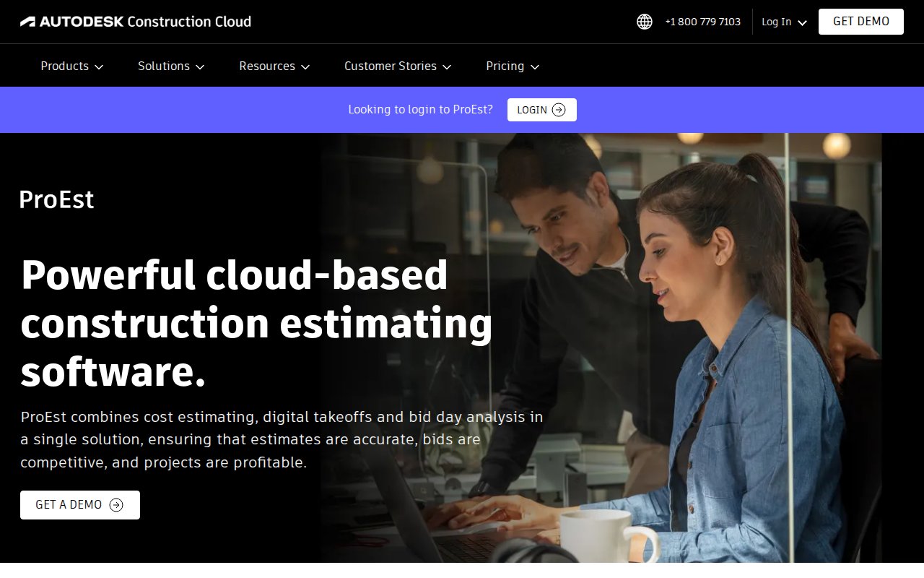
Task: Click the Autodesk Construction Cloud brand name
Action: tap(144, 22)
